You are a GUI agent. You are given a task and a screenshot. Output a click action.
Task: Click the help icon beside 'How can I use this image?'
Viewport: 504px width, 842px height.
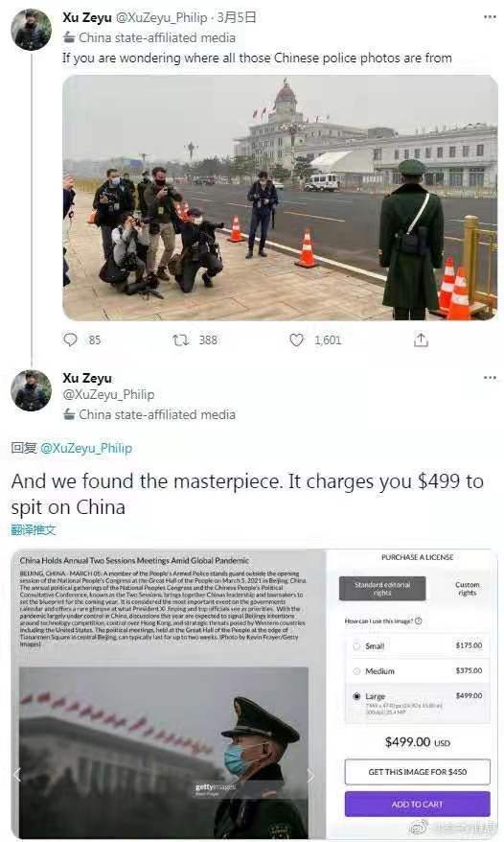[418, 620]
